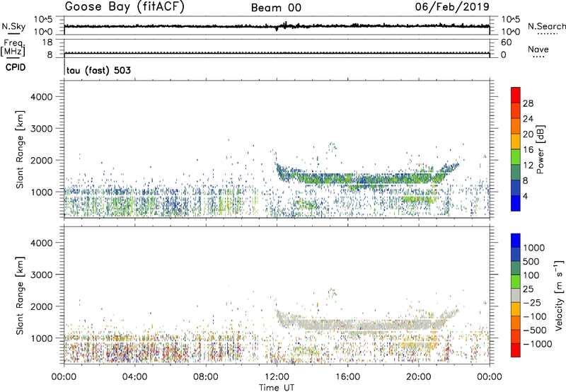Click the 8–12 dB teal power swatch
This screenshot has width=566, height=392.
516,173
